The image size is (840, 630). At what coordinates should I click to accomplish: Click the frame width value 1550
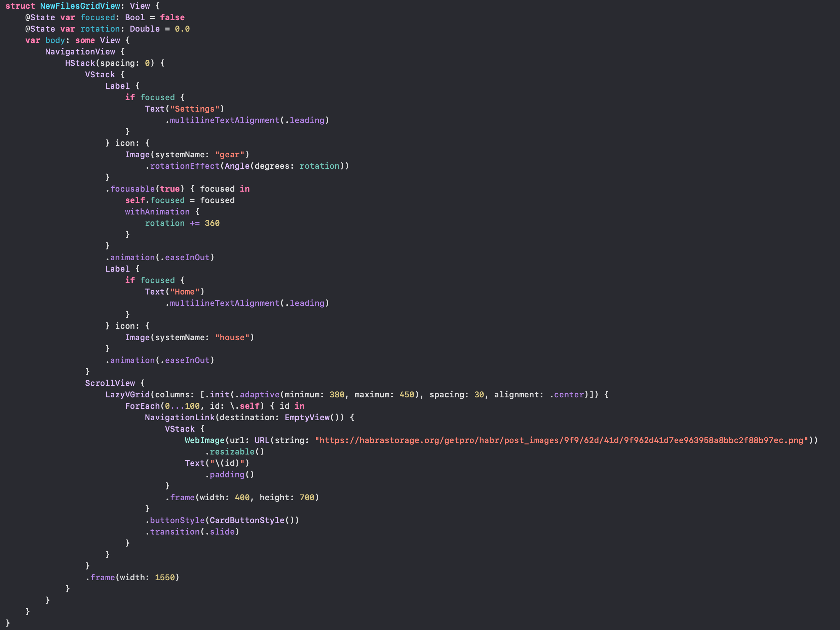pos(165,578)
